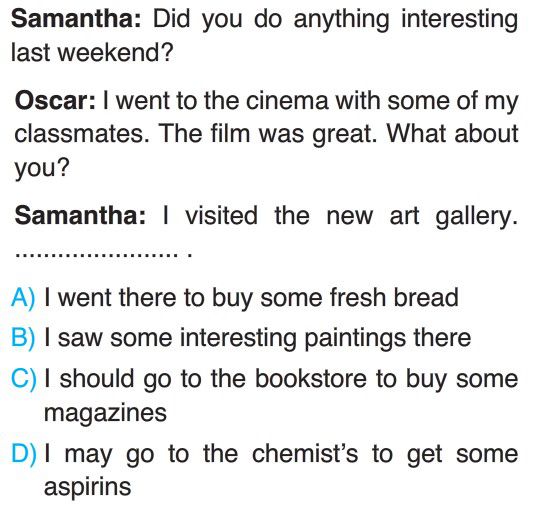
Task: Click the words 'last weekend?'
Action: coord(92,53)
